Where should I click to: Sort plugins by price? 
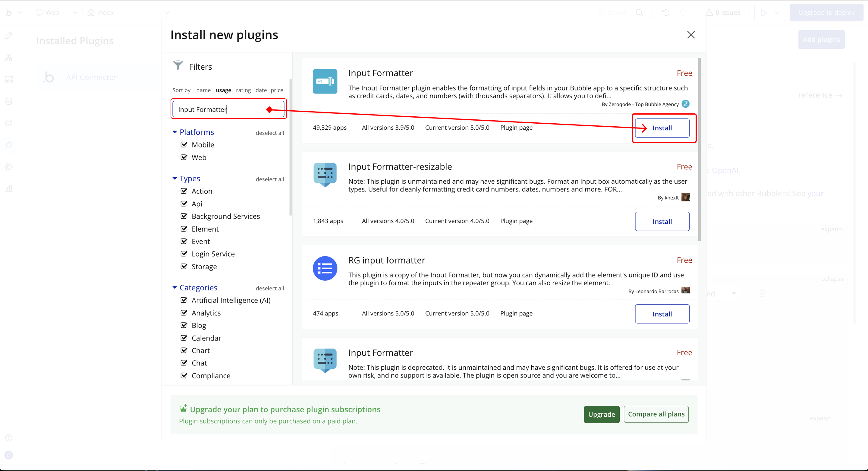(x=277, y=90)
